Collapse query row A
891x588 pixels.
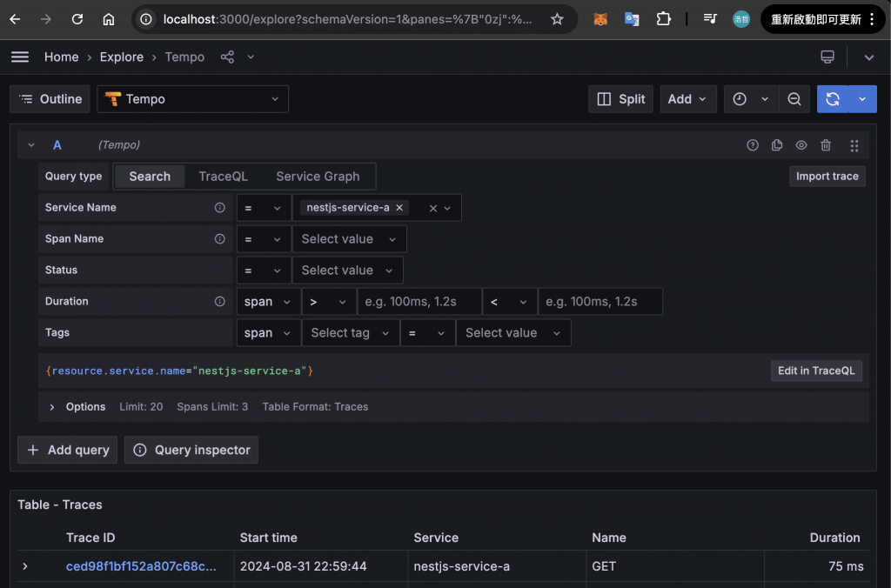click(x=31, y=145)
